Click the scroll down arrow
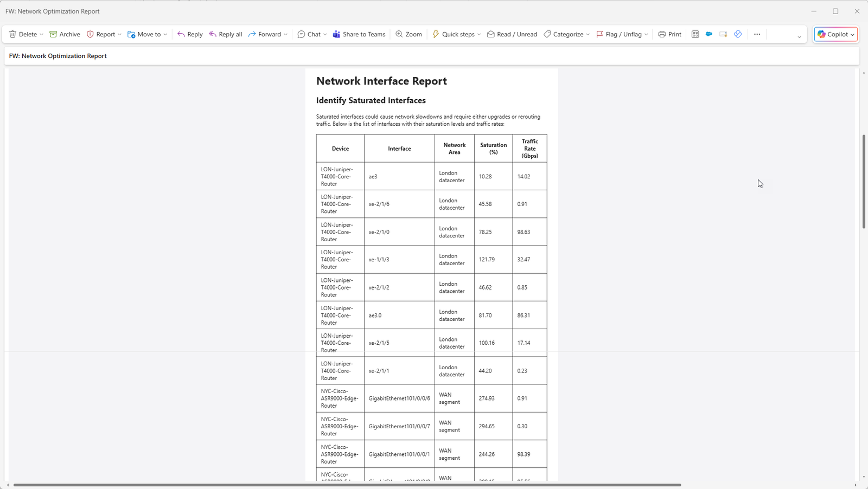This screenshot has width=868, height=489. pos(864,478)
